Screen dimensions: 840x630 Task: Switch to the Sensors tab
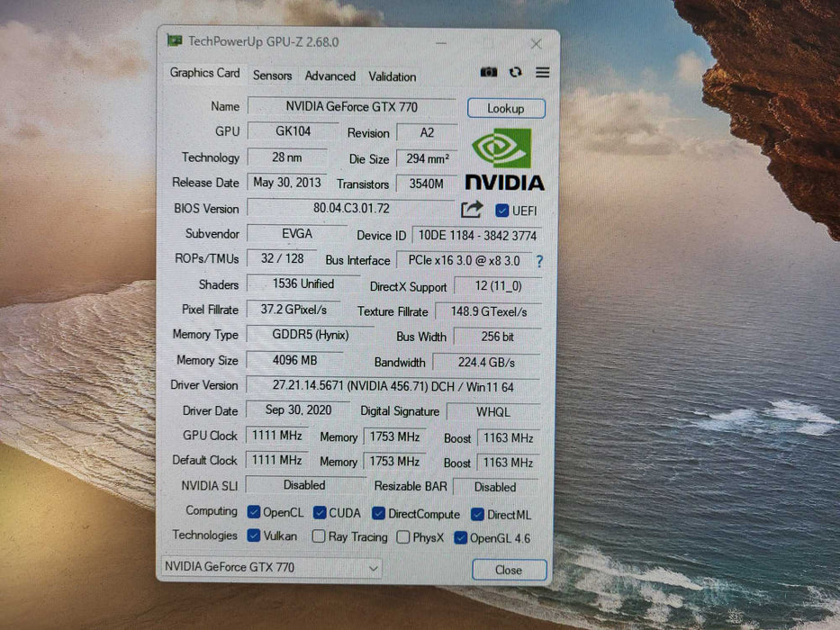pyautogui.click(x=272, y=76)
